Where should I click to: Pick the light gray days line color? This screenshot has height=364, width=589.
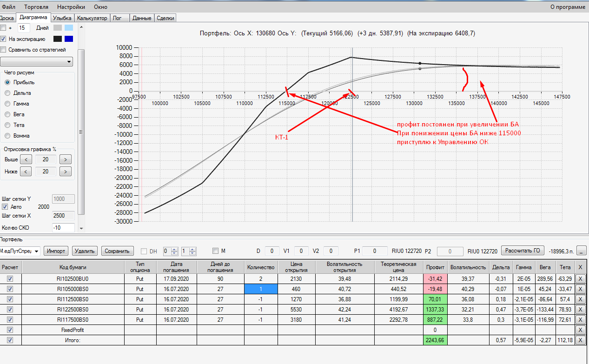click(x=58, y=28)
